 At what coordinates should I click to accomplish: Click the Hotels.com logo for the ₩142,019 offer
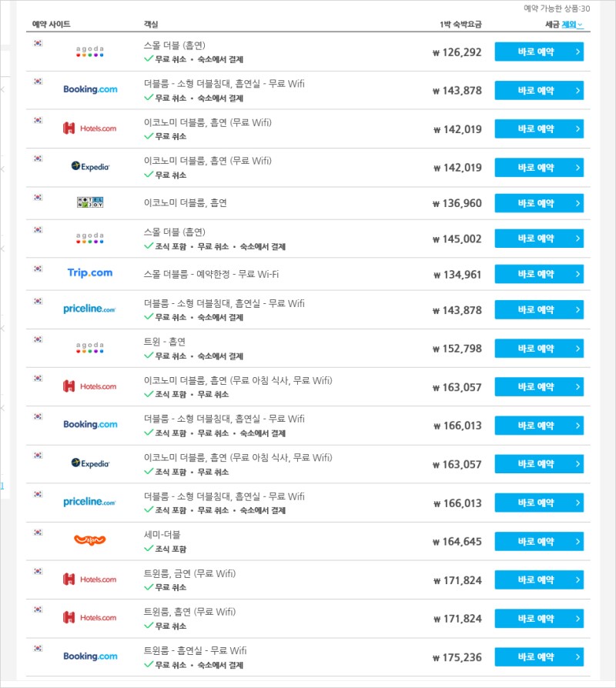[x=90, y=129]
